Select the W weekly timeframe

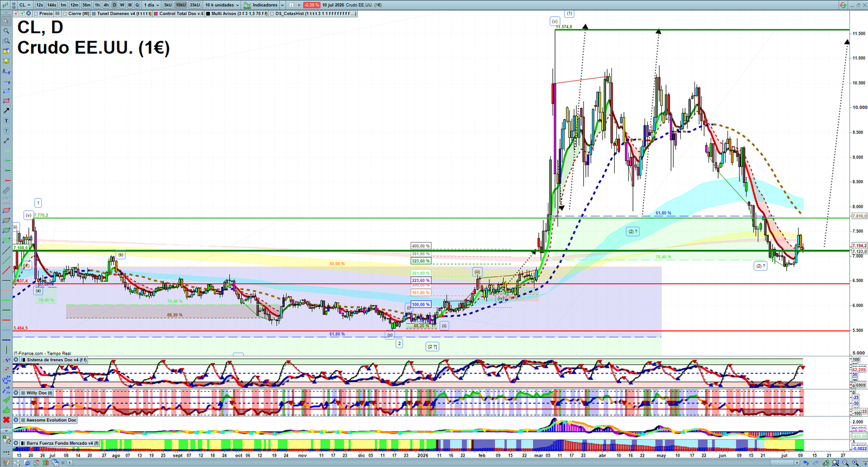click(122, 5)
